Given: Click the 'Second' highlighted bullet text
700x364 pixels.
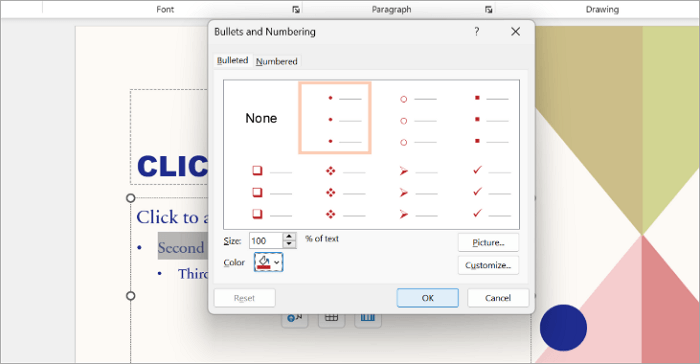Looking at the screenshot, I should [x=182, y=247].
